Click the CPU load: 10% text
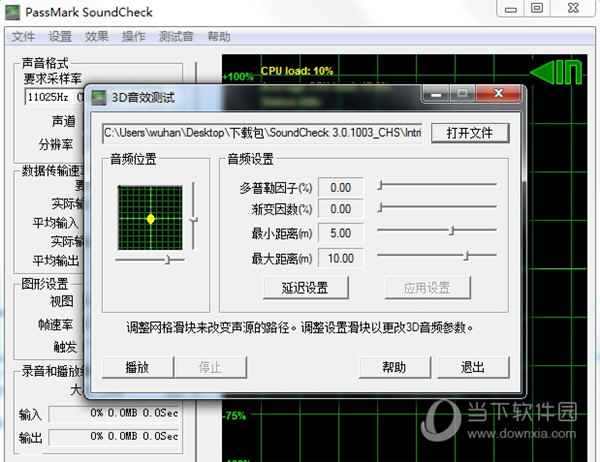 pyautogui.click(x=297, y=71)
